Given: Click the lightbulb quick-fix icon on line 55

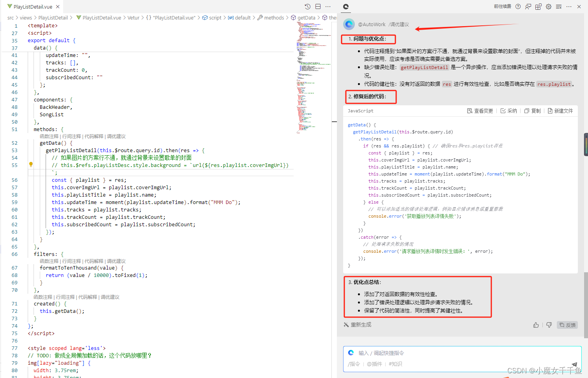Looking at the screenshot, I should (x=31, y=165).
